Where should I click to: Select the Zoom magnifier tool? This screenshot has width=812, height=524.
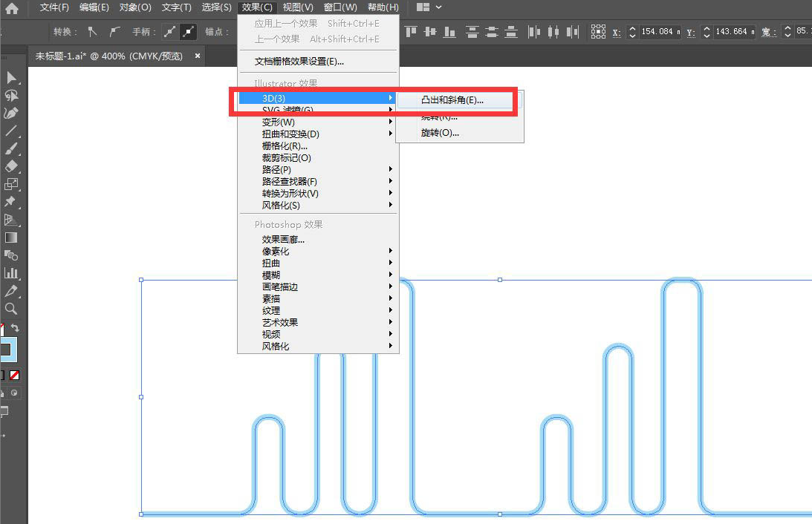(x=11, y=309)
